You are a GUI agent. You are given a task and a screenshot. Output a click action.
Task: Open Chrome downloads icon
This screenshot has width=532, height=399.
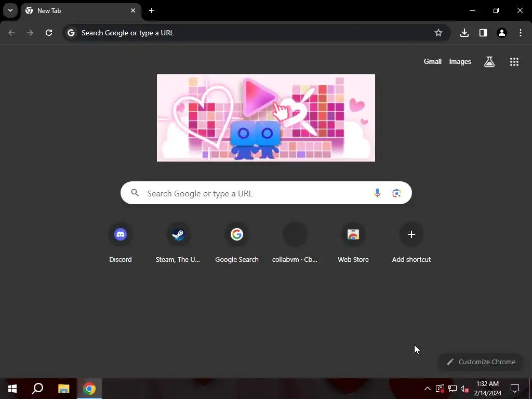464,33
